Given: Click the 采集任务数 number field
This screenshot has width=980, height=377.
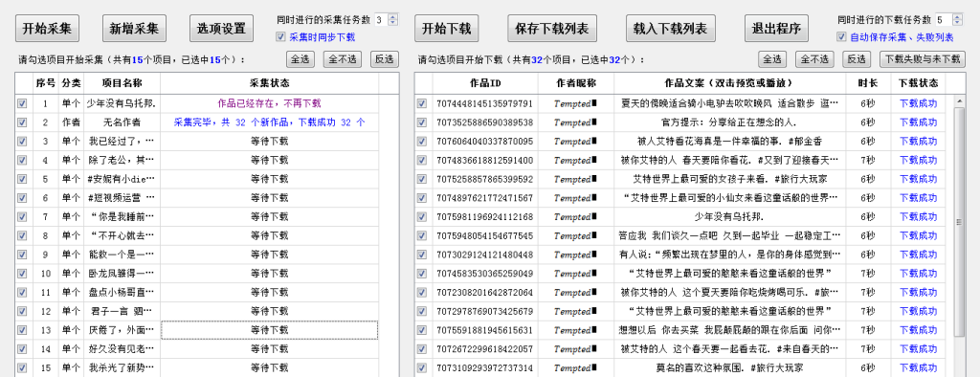Looking at the screenshot, I should pyautogui.click(x=381, y=20).
